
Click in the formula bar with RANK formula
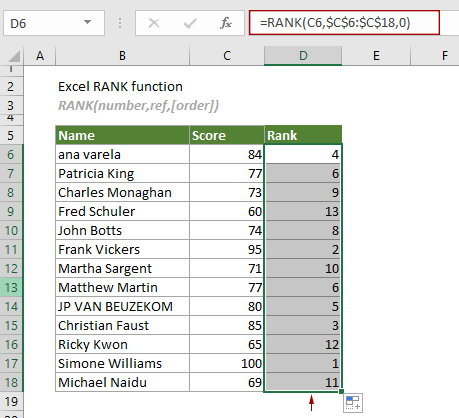[344, 23]
